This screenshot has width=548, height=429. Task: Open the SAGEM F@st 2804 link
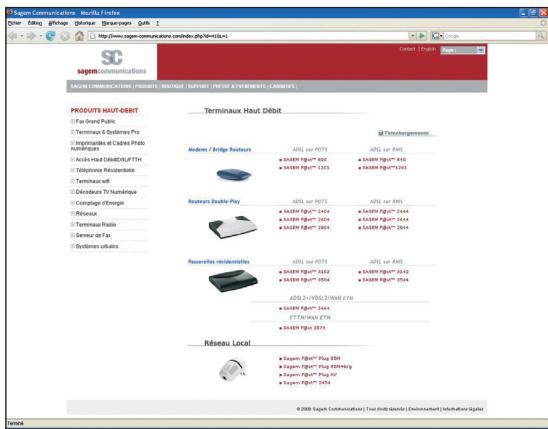[307, 227]
